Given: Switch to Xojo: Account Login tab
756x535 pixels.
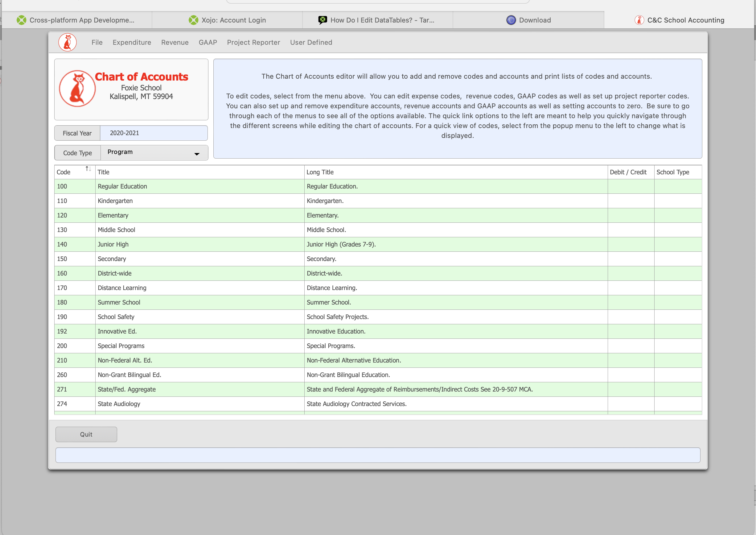Looking at the screenshot, I should pyautogui.click(x=227, y=20).
